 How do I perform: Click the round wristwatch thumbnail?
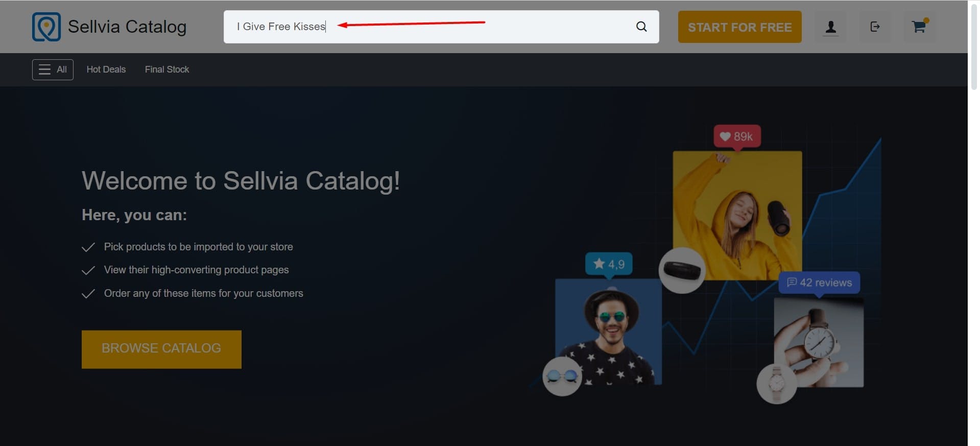click(776, 384)
